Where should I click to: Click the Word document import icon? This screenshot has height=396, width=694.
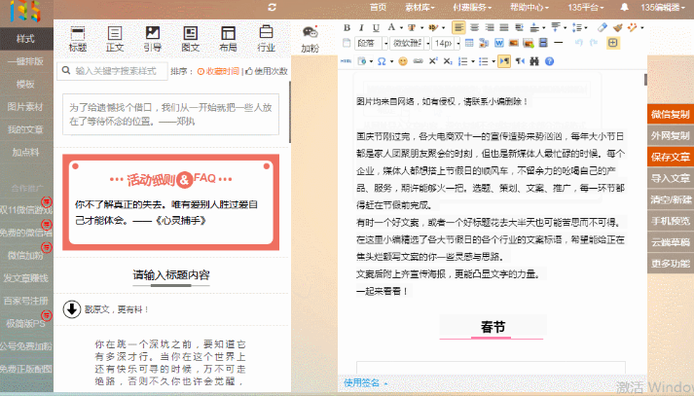point(499,43)
